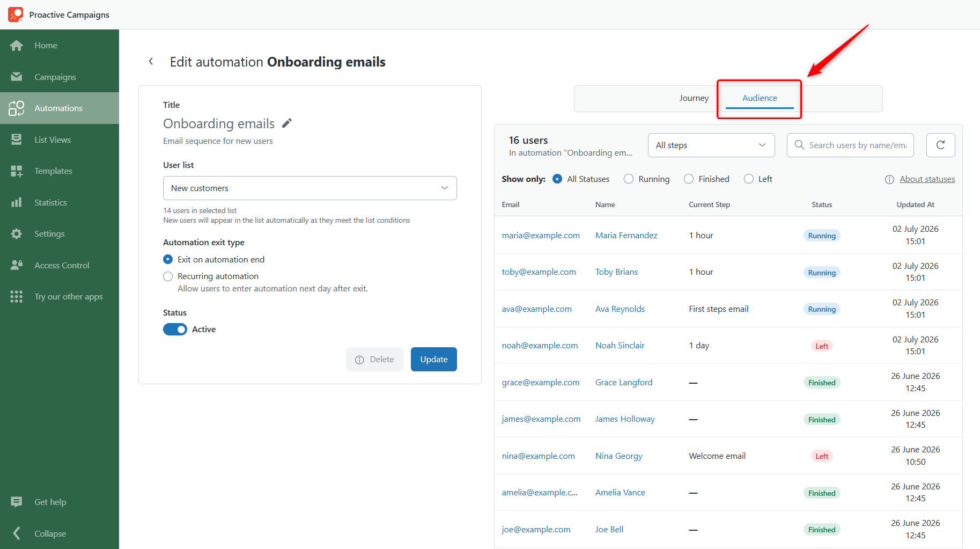Open the New customers user list dropdown
Screen dimensions: 980x549
[310, 188]
